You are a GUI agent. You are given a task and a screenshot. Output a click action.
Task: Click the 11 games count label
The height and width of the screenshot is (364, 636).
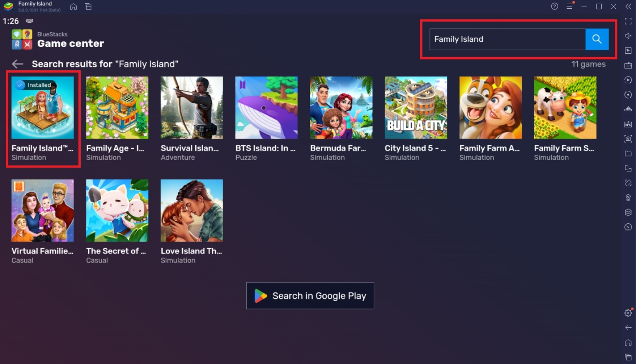coord(588,64)
